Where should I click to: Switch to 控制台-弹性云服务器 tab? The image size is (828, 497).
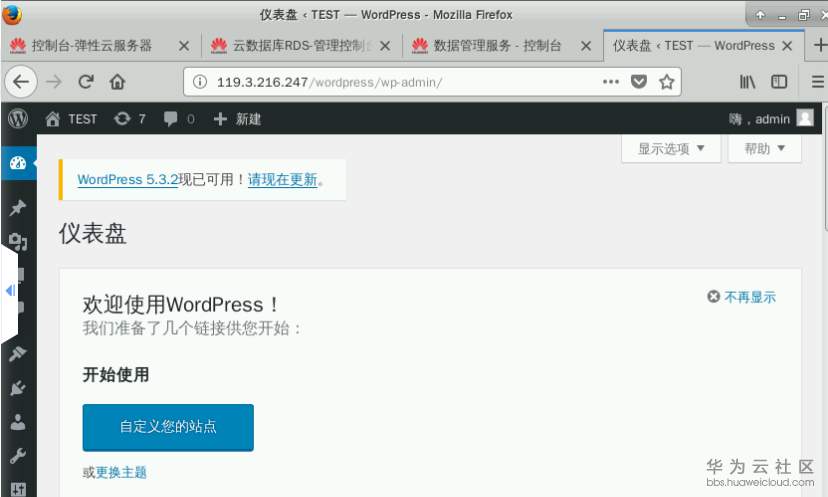click(x=91, y=45)
